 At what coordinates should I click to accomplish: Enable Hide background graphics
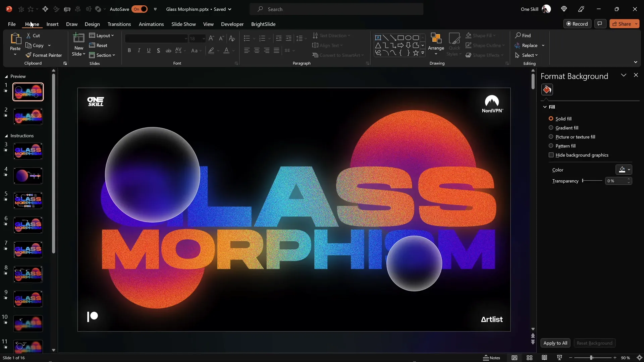(x=551, y=155)
